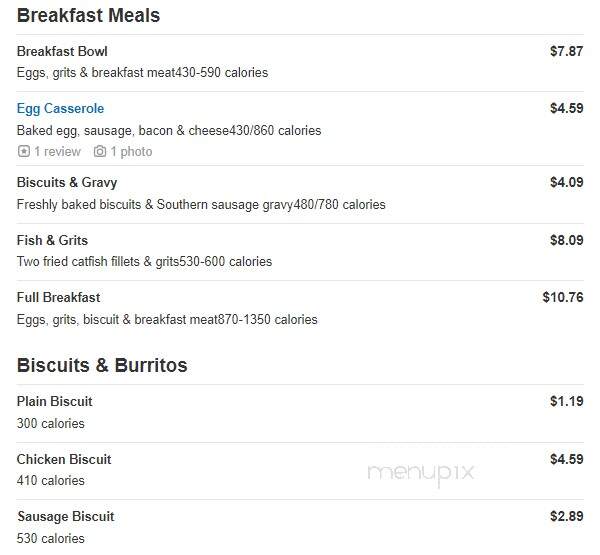Screen dimensions: 600x555
Task: Select the Fish & Grits item title
Action: point(52,240)
